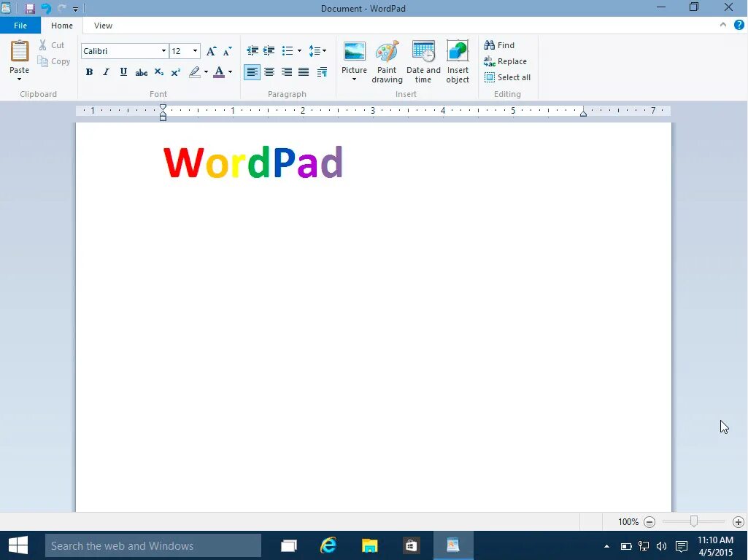Select Center text alignment
748x560 pixels.
click(x=269, y=72)
